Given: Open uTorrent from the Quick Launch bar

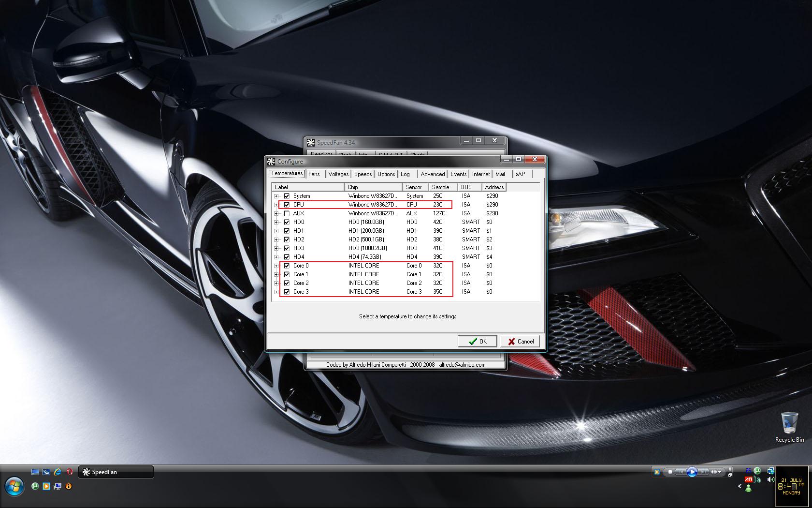Looking at the screenshot, I should pos(35,486).
